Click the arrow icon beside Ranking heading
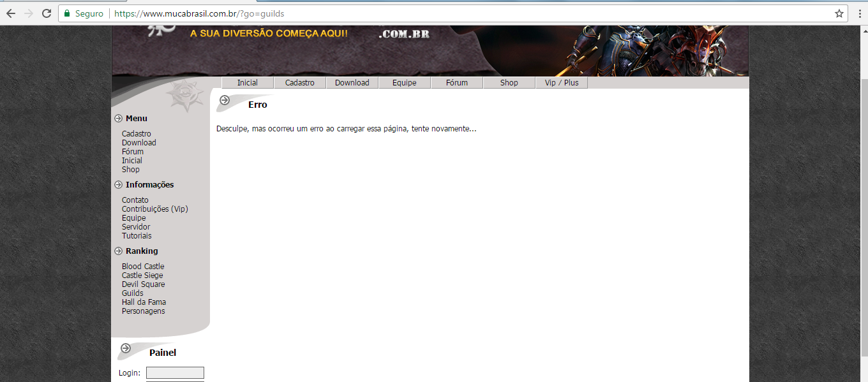Image resolution: width=868 pixels, height=382 pixels. 118,251
